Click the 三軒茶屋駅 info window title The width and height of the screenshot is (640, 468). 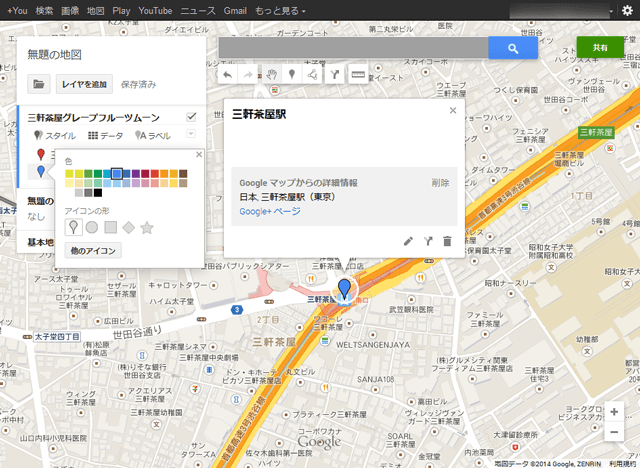259,114
